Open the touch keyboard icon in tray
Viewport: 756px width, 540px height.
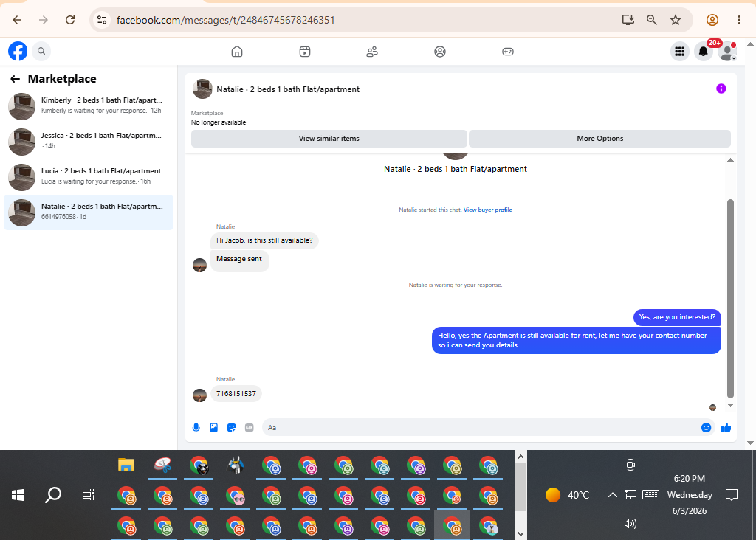tap(651, 495)
